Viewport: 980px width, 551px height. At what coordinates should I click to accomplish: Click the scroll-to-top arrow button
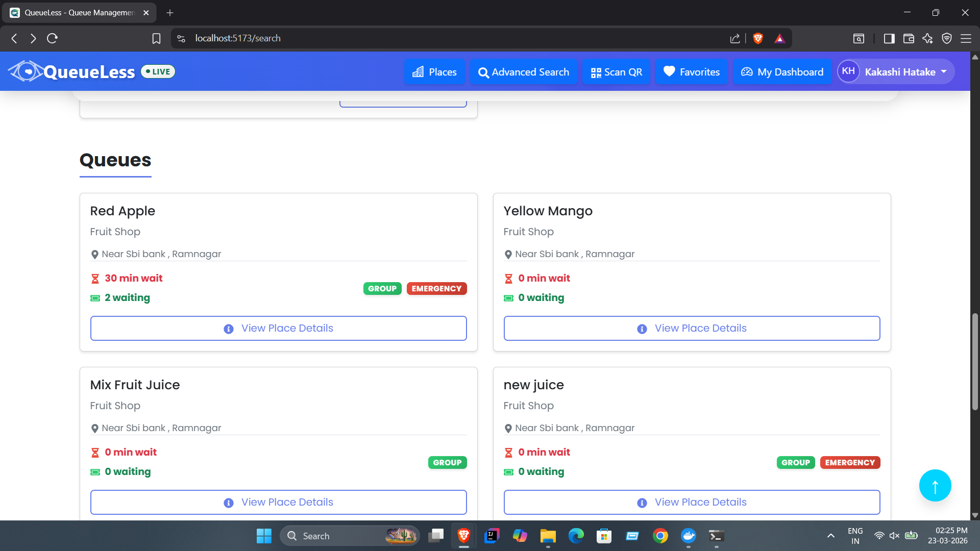(x=935, y=485)
